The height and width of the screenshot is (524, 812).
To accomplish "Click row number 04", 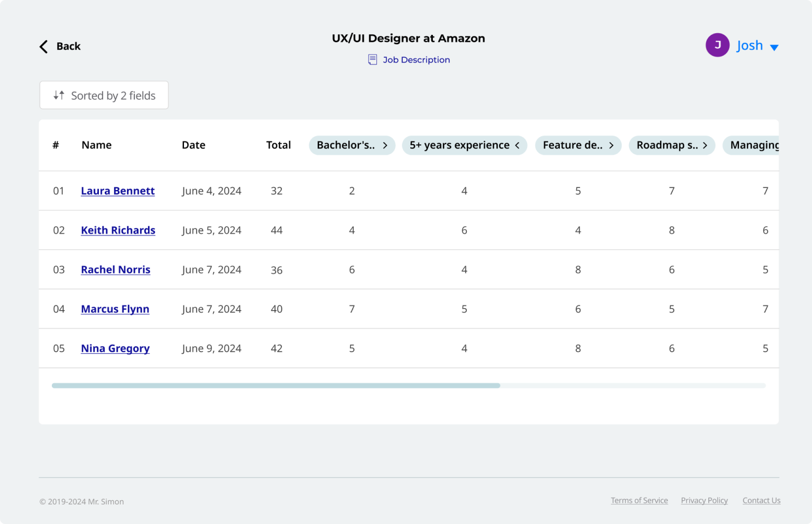I will [59, 309].
